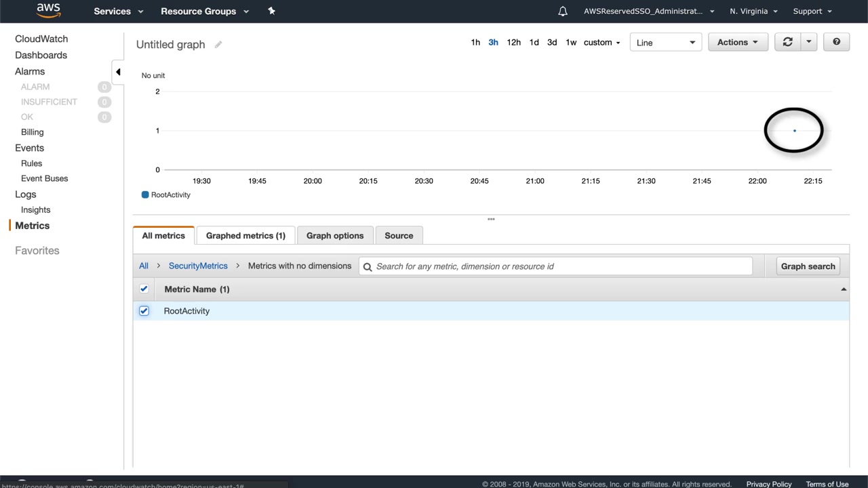Open OK state alarms
Screen dimensions: 868x488
tap(27, 117)
